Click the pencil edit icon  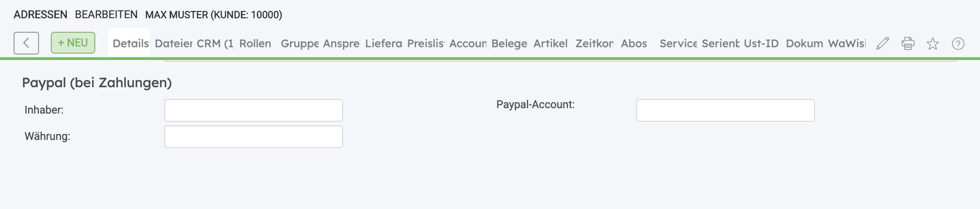882,44
